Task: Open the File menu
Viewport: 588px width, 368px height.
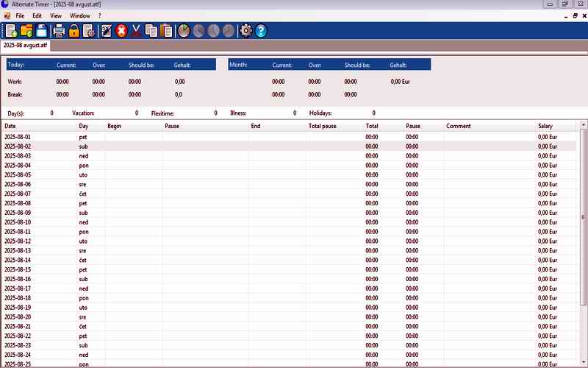Action: pos(21,15)
